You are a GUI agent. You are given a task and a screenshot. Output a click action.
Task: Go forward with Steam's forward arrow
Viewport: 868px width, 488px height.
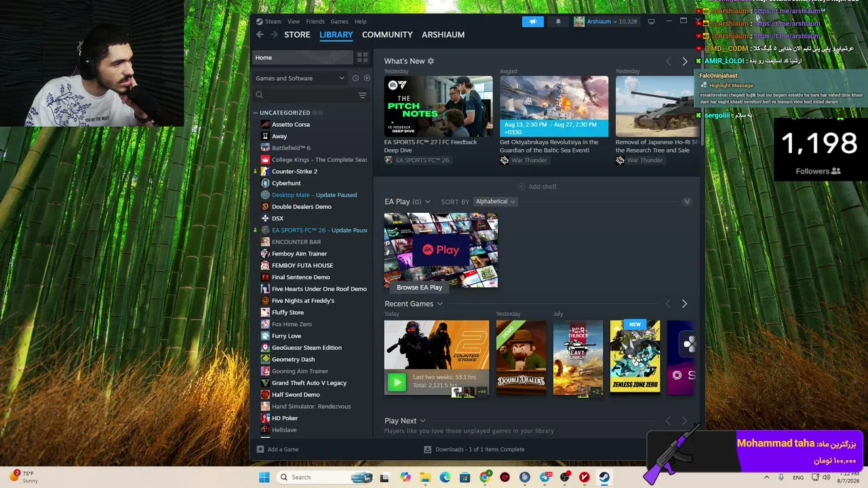point(274,35)
